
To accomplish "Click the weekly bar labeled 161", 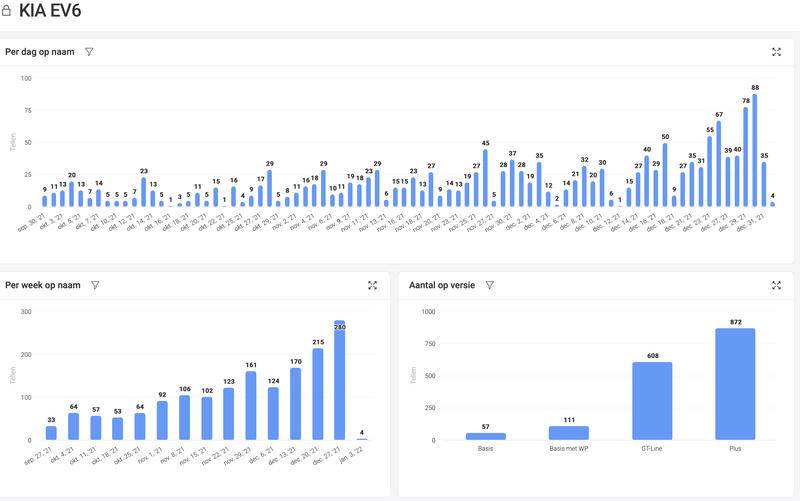I will pyautogui.click(x=251, y=406).
